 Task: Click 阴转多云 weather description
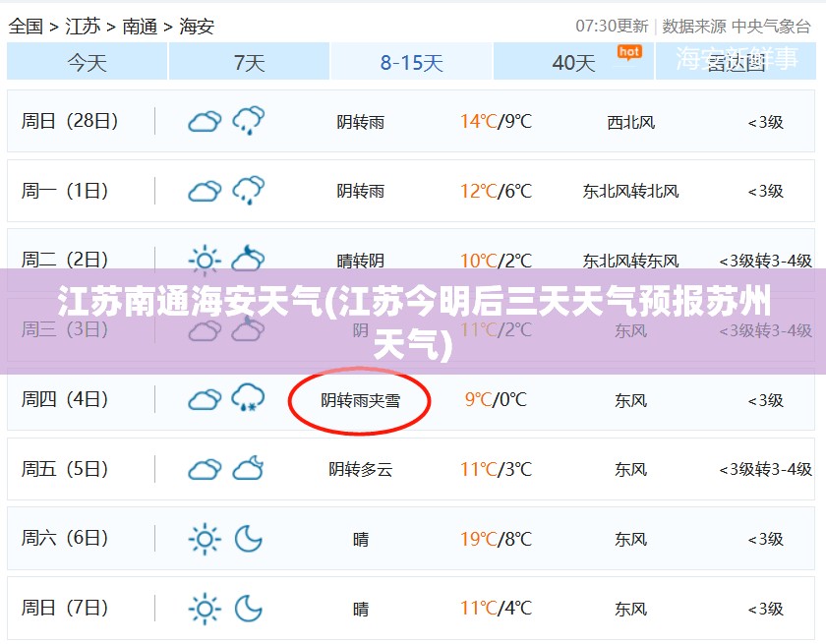[x=360, y=469]
